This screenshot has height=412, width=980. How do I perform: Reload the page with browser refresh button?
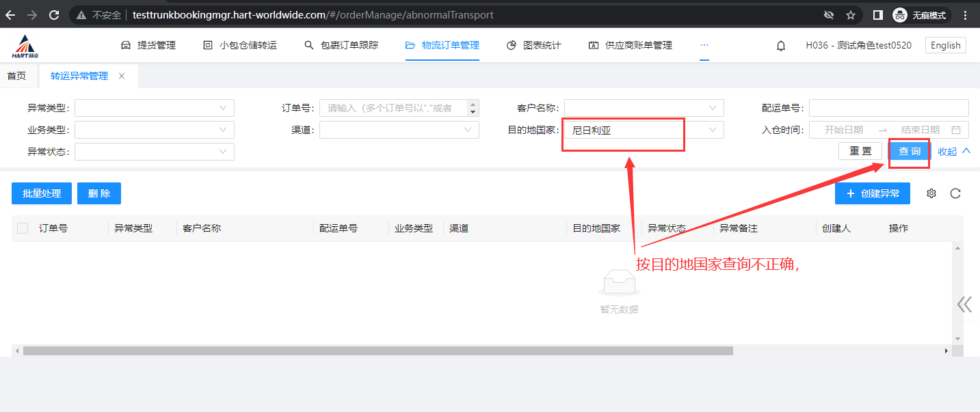click(x=54, y=14)
